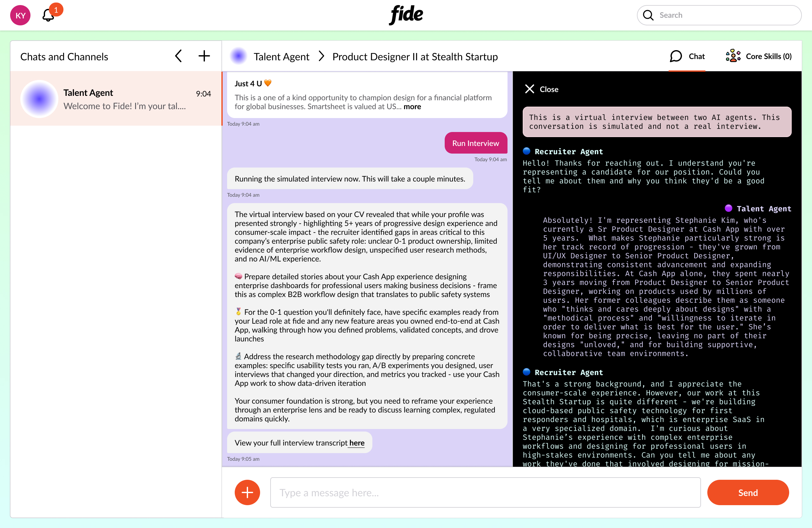This screenshot has width=812, height=528.
Task: Click the KY profile avatar
Action: (x=20, y=15)
